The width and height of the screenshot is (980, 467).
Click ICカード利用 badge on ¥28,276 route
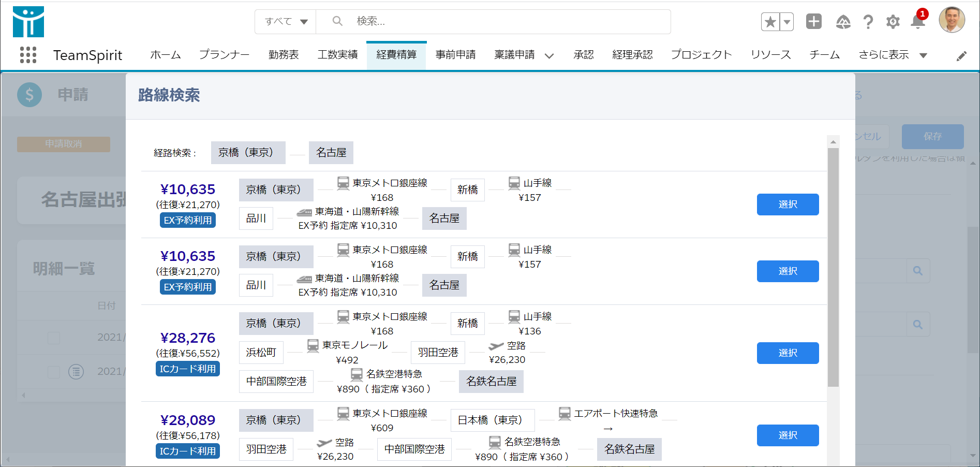coord(188,369)
